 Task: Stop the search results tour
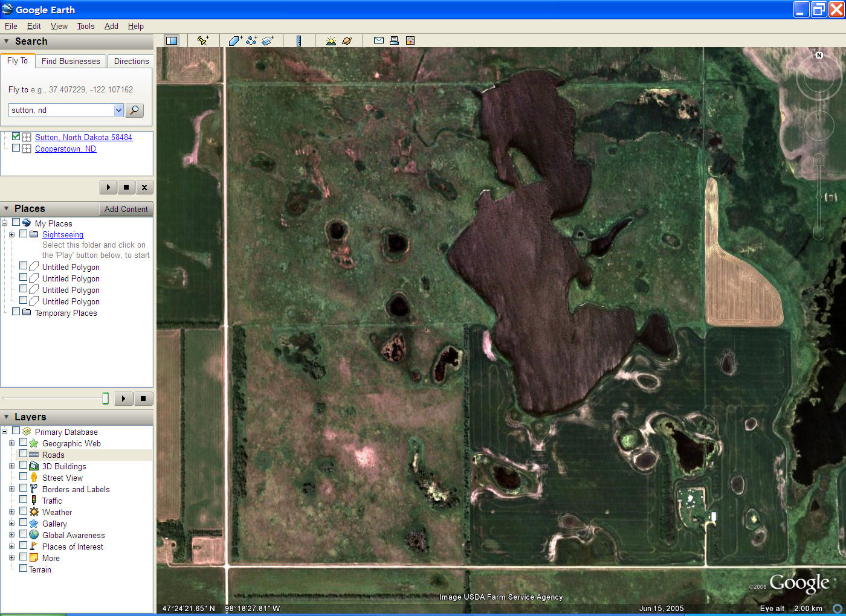coord(126,187)
